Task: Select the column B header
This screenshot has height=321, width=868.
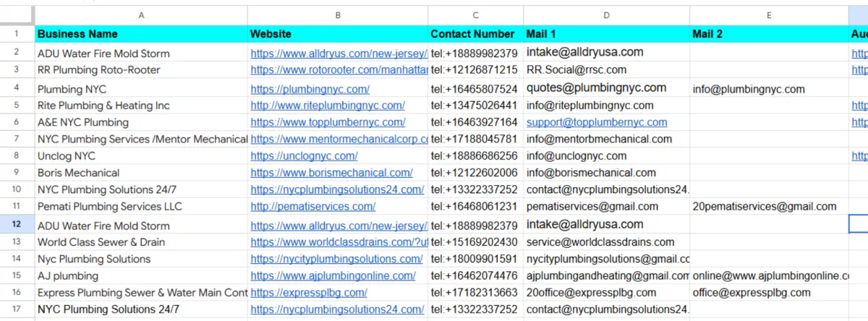Action: [x=338, y=15]
